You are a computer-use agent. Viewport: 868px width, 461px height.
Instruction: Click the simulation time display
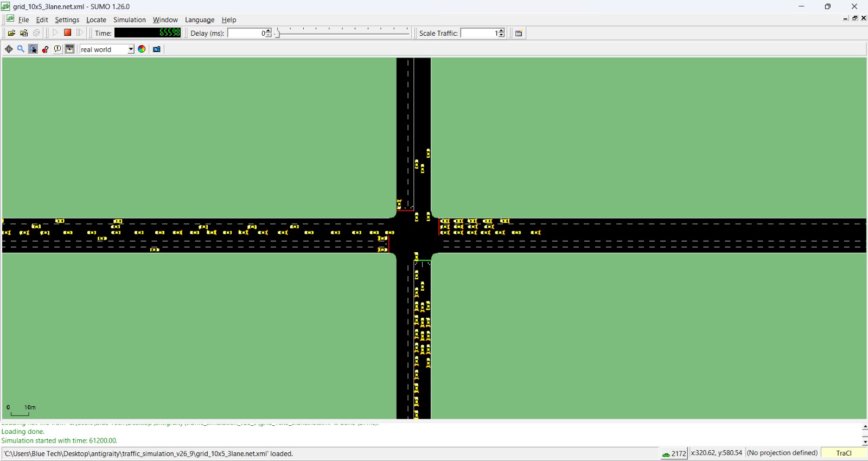pyautogui.click(x=148, y=33)
